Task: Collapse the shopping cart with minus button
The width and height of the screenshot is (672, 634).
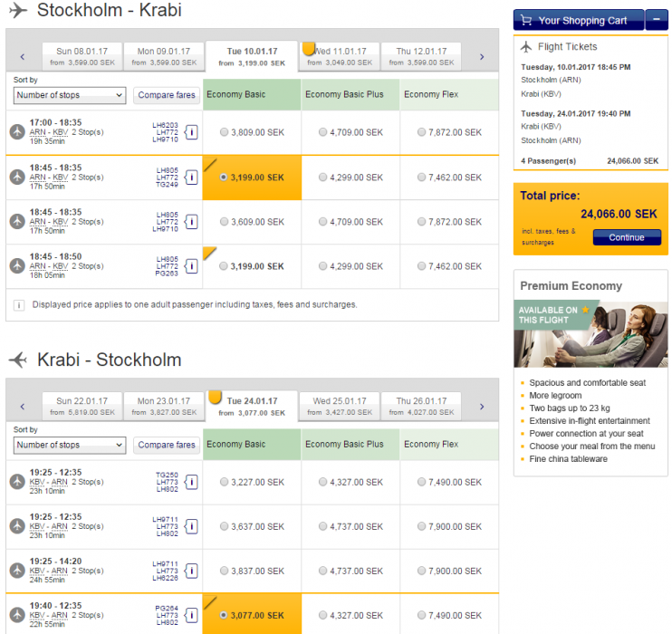Action: click(x=657, y=20)
